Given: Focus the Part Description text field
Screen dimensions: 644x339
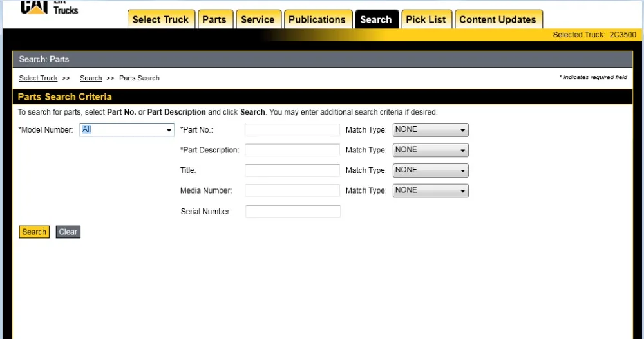Looking at the screenshot, I should (x=292, y=150).
